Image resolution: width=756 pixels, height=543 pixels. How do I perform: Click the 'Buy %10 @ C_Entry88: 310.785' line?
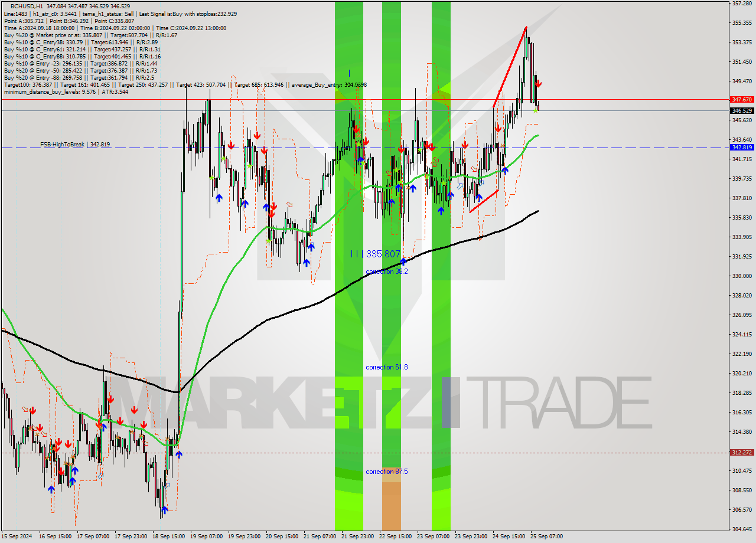[82, 56]
